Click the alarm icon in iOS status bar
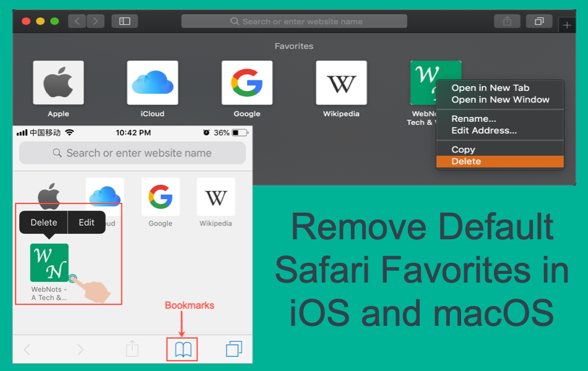The image size is (588, 371). coord(206,132)
